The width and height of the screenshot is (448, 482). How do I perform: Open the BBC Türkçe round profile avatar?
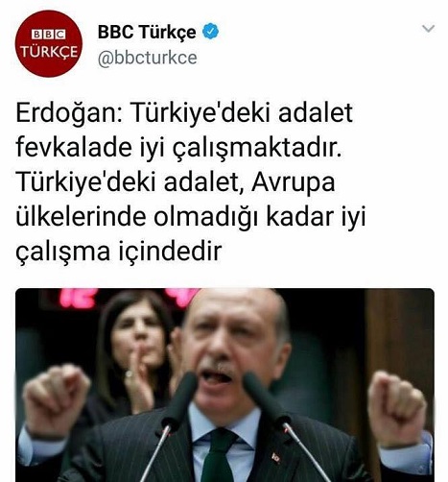(49, 43)
